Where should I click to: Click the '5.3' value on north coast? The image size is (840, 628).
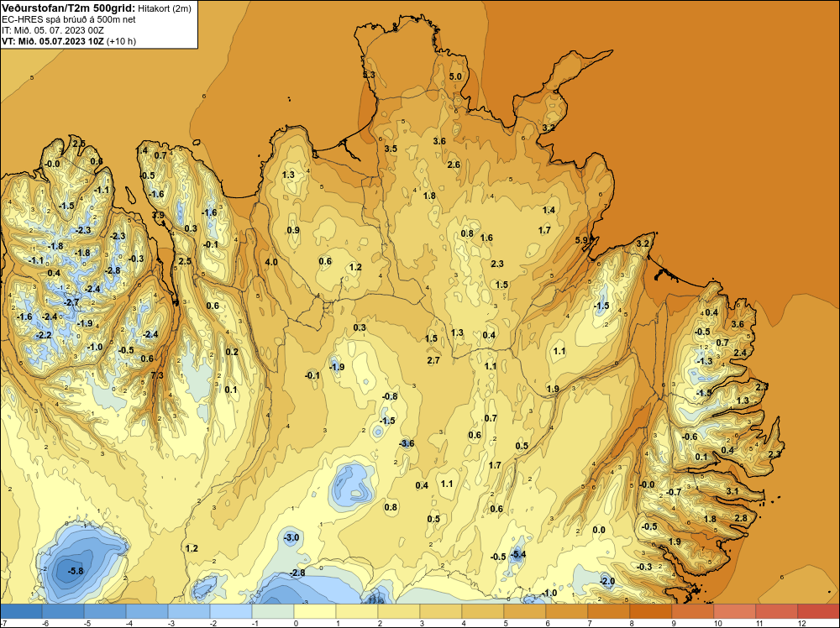tap(369, 75)
